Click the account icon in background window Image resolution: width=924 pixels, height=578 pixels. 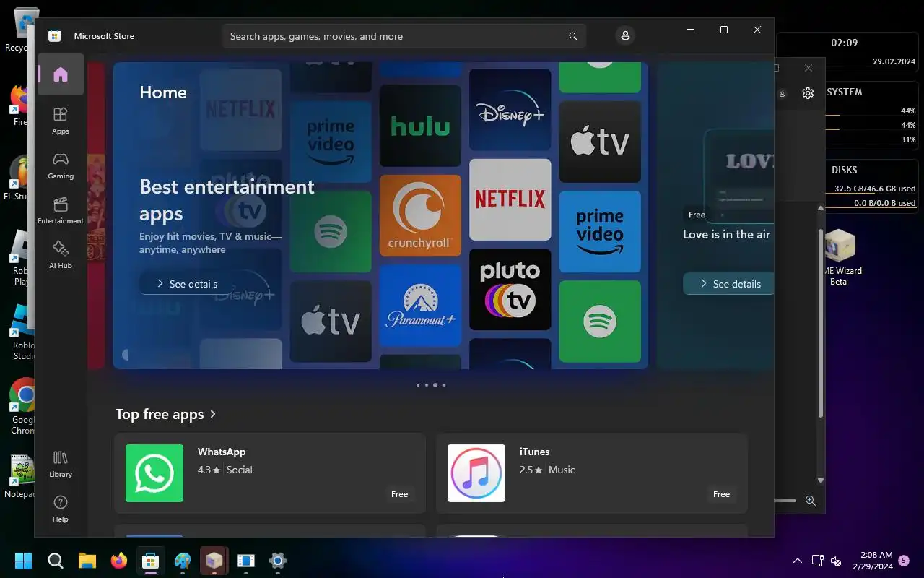783,94
